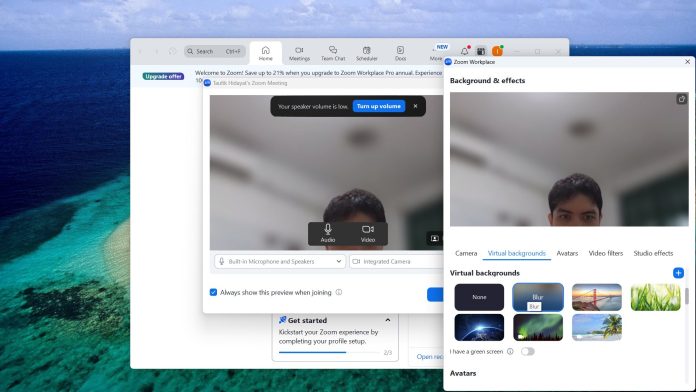Select the None background option
The image size is (696, 392).
point(479,297)
